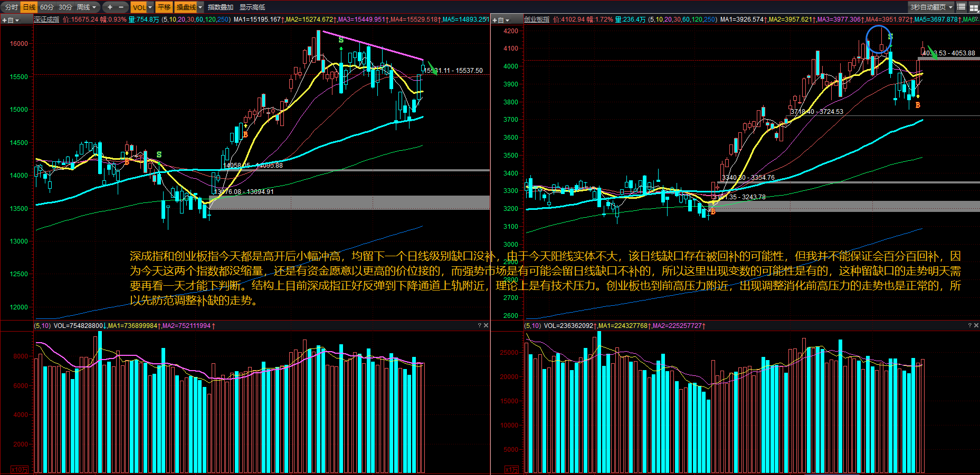Image resolution: width=980 pixels, height=475 pixels.
Task: Close the right volume panel
Action: click(x=976, y=326)
